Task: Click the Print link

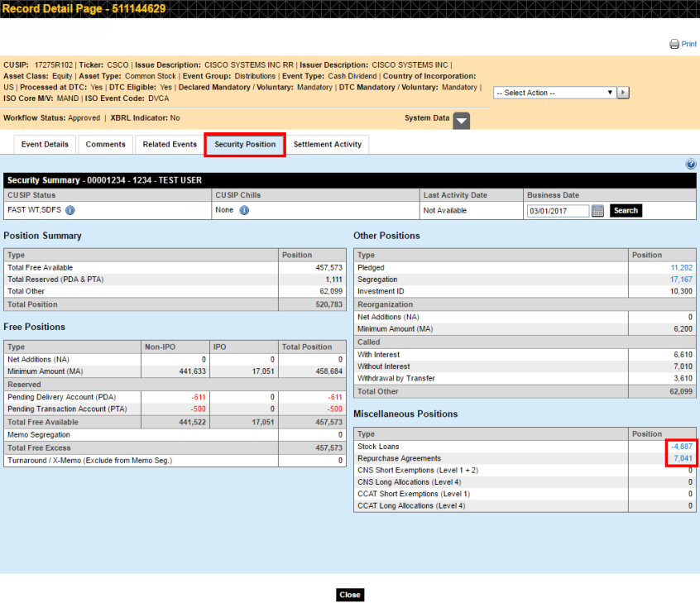Action: (x=689, y=44)
